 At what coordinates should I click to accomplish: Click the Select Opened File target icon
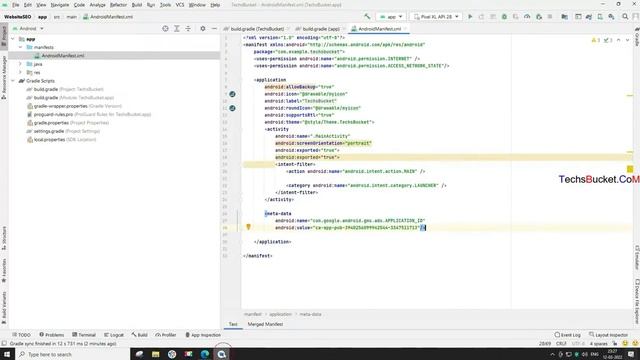(165, 29)
